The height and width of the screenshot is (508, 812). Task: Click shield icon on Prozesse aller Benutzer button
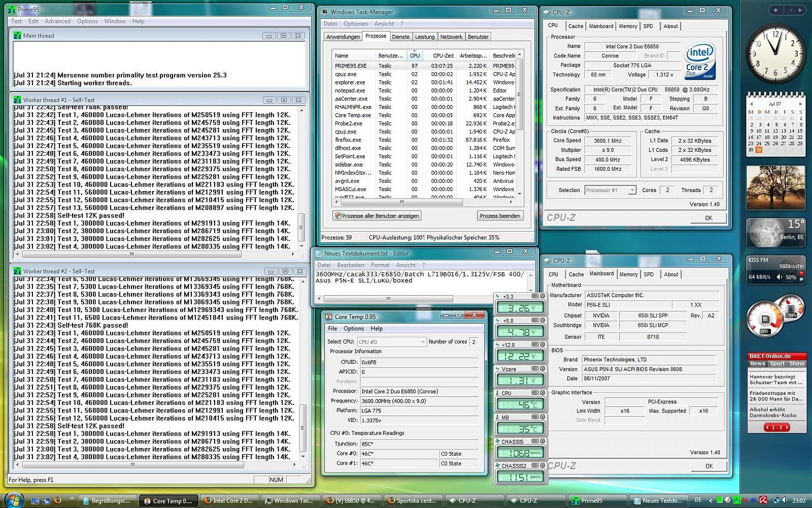coord(337,216)
